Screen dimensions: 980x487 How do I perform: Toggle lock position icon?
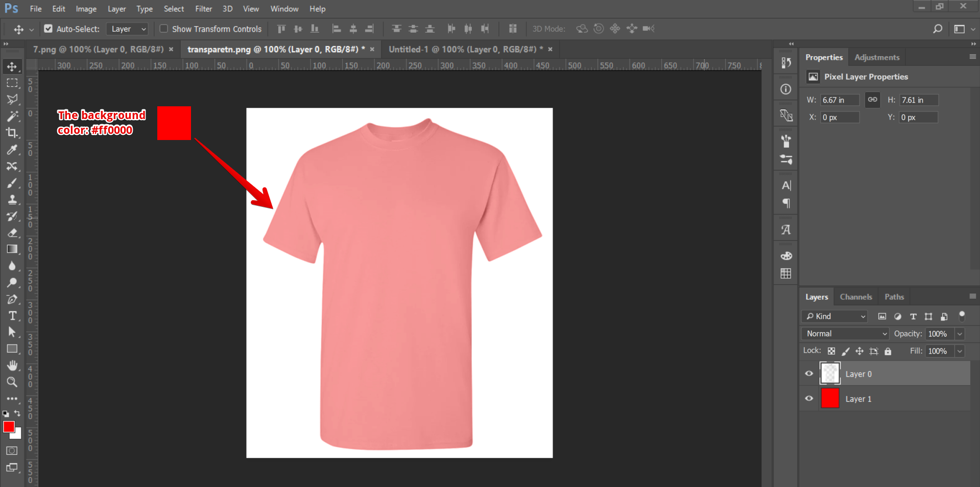859,351
